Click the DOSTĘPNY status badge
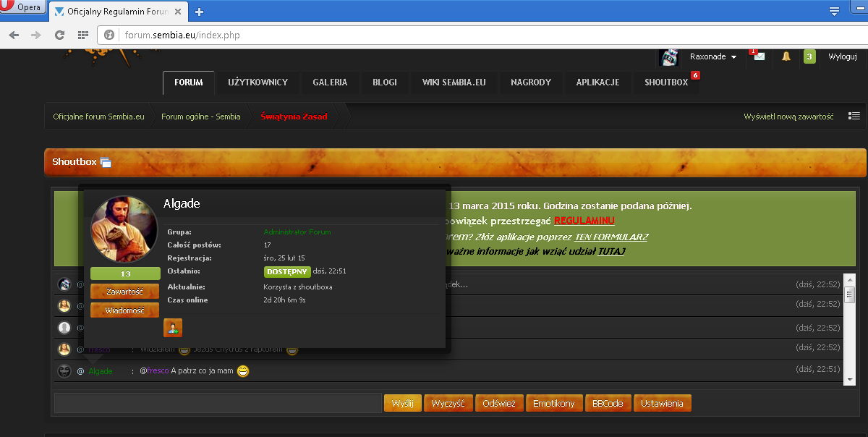The width and height of the screenshot is (868, 437). point(287,272)
